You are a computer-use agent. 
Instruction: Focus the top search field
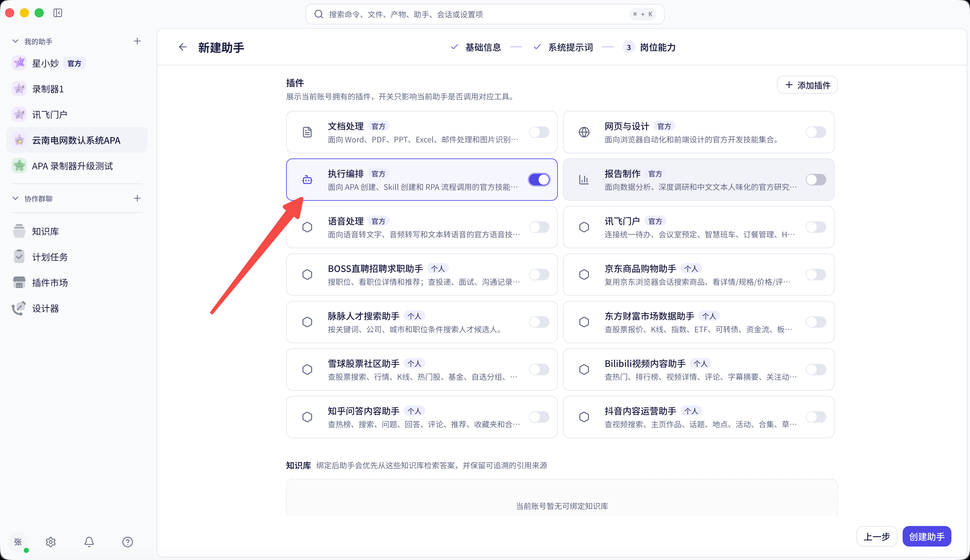[x=485, y=14]
